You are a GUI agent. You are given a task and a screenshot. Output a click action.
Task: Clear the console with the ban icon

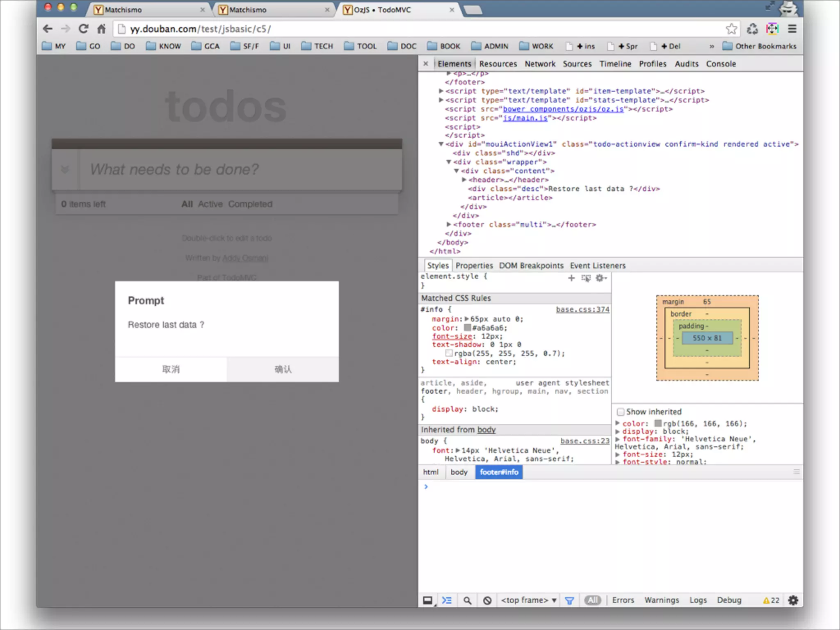point(487,600)
